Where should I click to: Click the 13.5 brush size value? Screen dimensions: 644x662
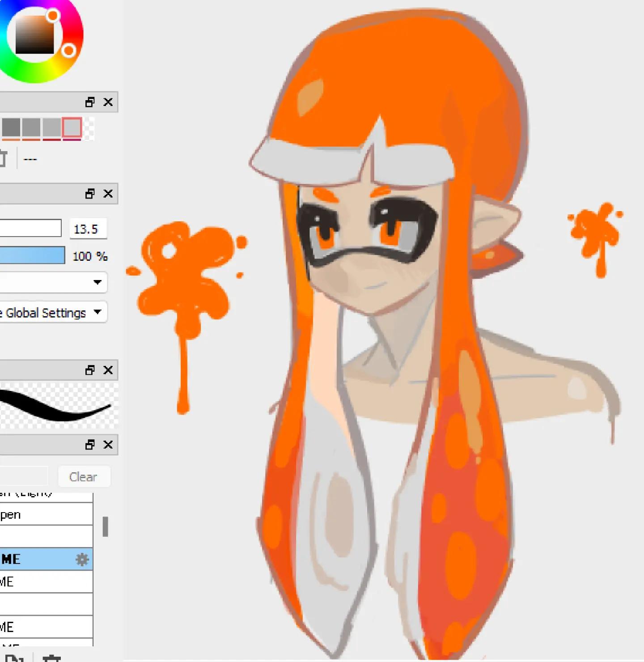coord(88,229)
